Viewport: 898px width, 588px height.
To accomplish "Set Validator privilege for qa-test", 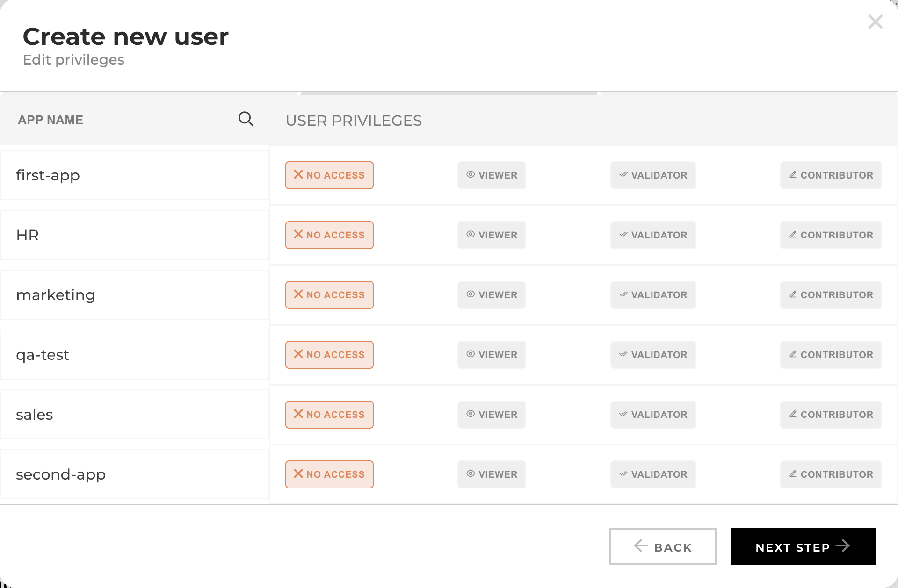I will pos(653,354).
